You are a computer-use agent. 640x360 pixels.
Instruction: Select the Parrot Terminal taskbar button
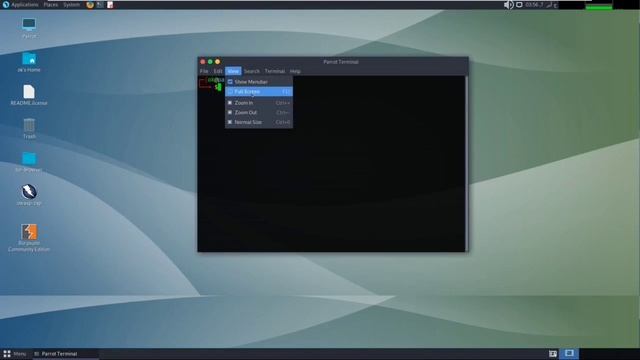point(65,353)
